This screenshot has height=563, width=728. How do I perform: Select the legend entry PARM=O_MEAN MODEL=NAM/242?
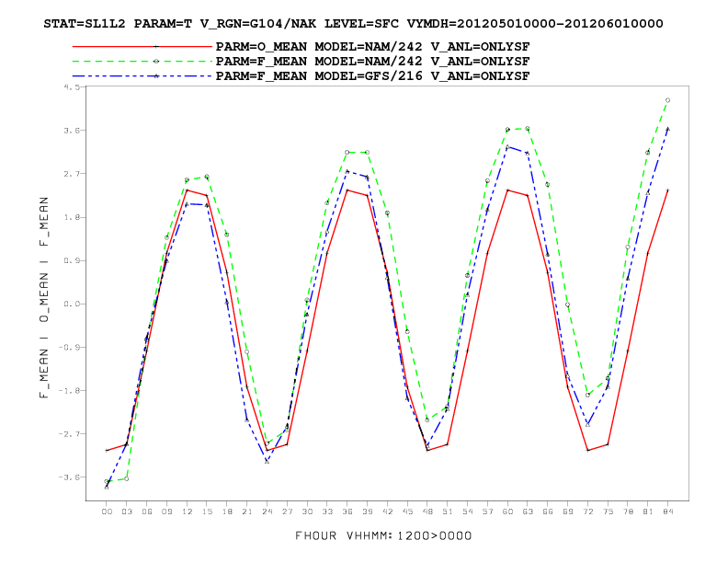372,47
